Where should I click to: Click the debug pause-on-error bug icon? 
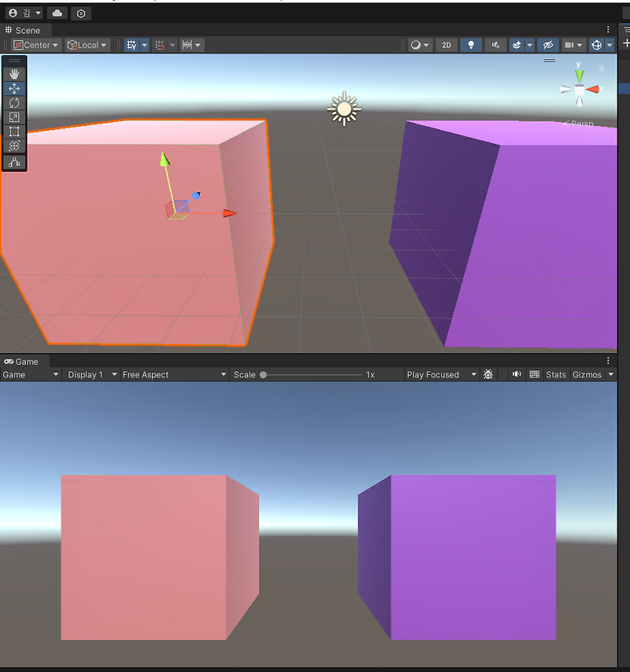[x=488, y=374]
